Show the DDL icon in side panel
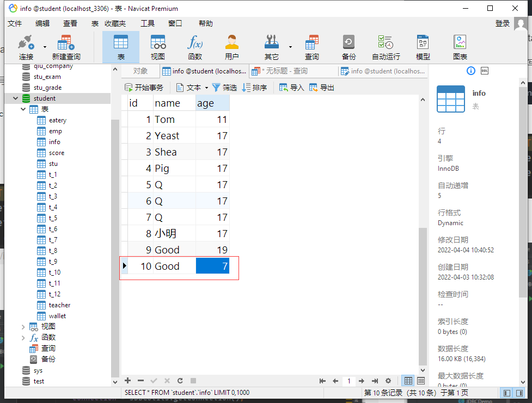Screen dimensions: 532x403 click(485, 71)
